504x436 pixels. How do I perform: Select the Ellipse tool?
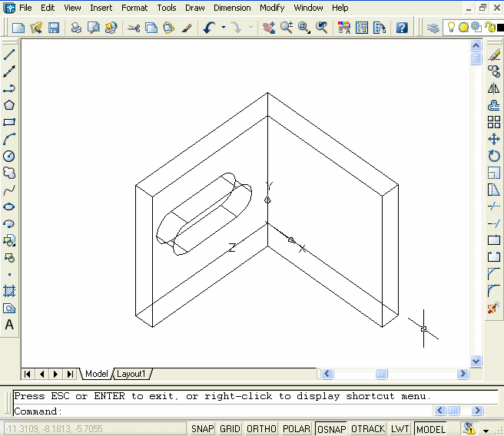[x=9, y=206]
